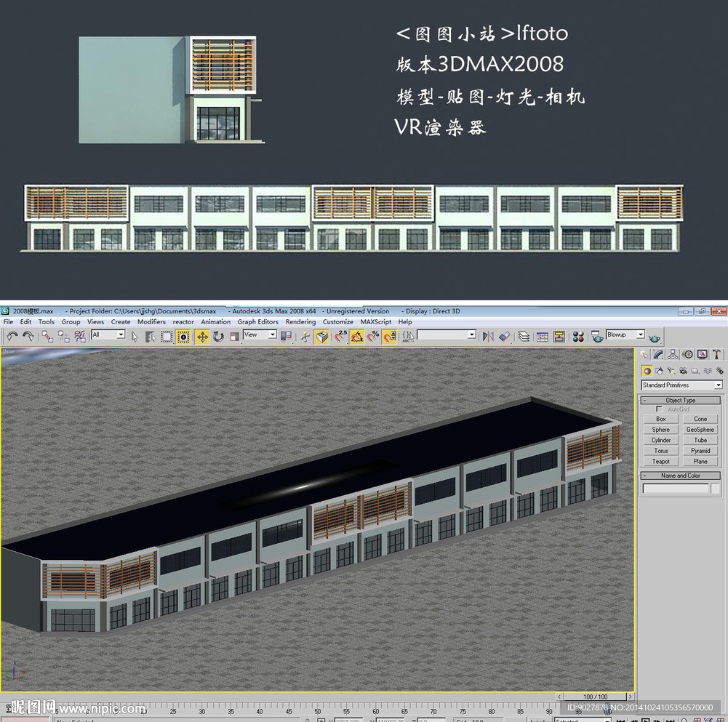
Task: Select Lights category icon
Action: (671, 371)
